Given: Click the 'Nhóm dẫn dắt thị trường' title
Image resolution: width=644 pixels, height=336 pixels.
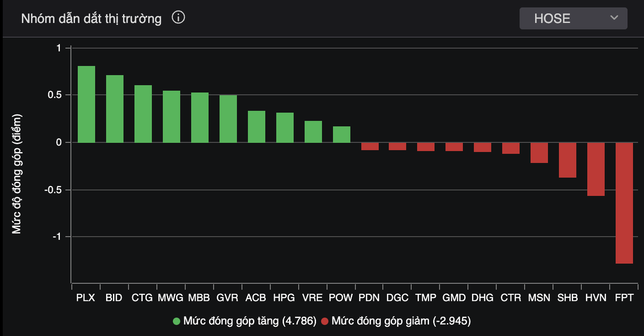Looking at the screenshot, I should point(91,19).
